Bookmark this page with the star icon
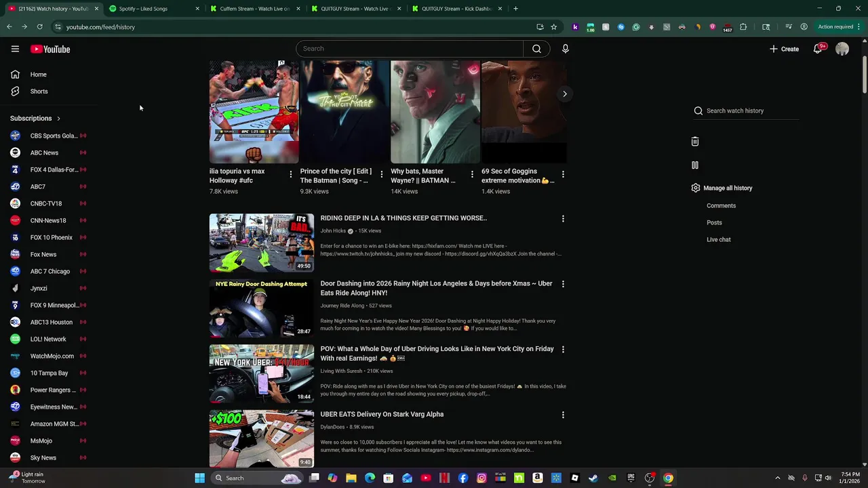Image resolution: width=868 pixels, height=488 pixels. pos(554,27)
